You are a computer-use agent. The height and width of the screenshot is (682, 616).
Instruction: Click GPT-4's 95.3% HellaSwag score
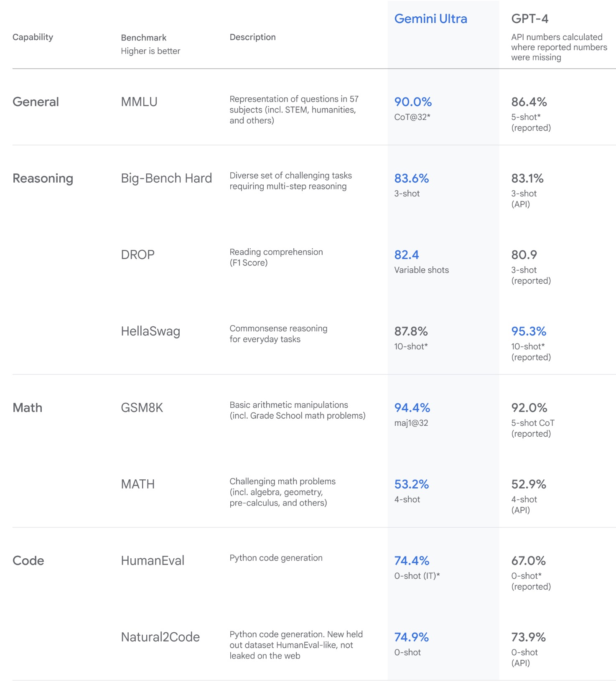[x=529, y=331]
